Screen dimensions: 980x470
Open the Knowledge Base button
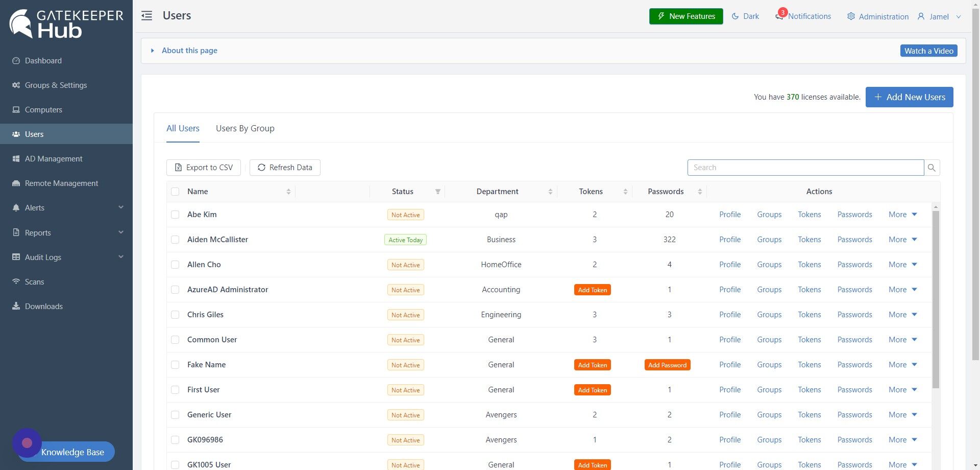coord(72,452)
